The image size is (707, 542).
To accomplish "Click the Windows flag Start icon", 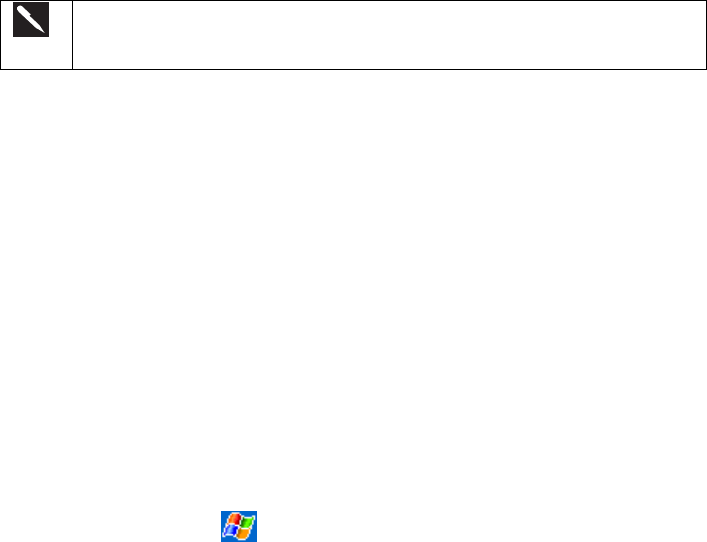I will (239, 526).
